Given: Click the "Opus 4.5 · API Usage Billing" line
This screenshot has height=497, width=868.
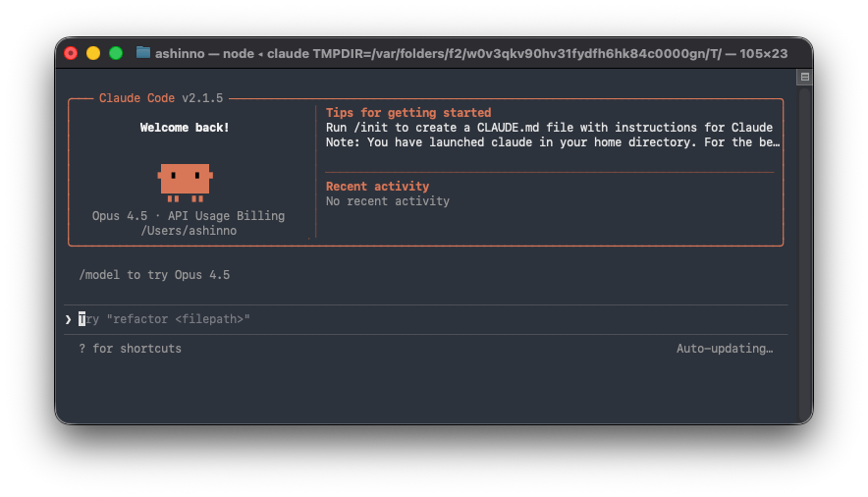Looking at the screenshot, I should (x=188, y=216).
